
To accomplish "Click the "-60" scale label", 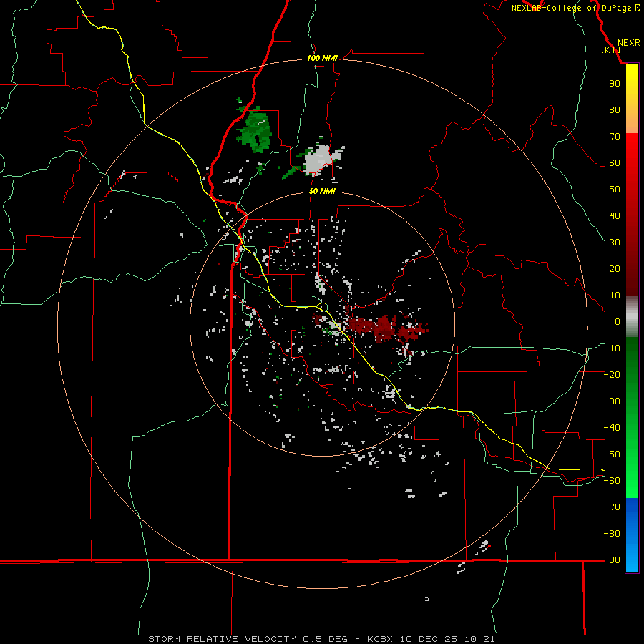I will [612, 480].
